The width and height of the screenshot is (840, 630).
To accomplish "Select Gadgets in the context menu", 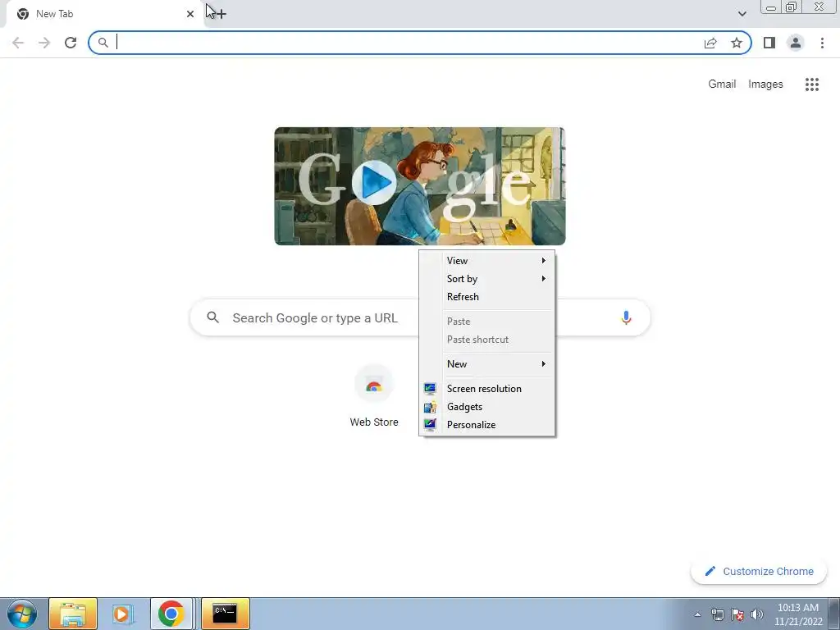I will [x=486, y=407].
